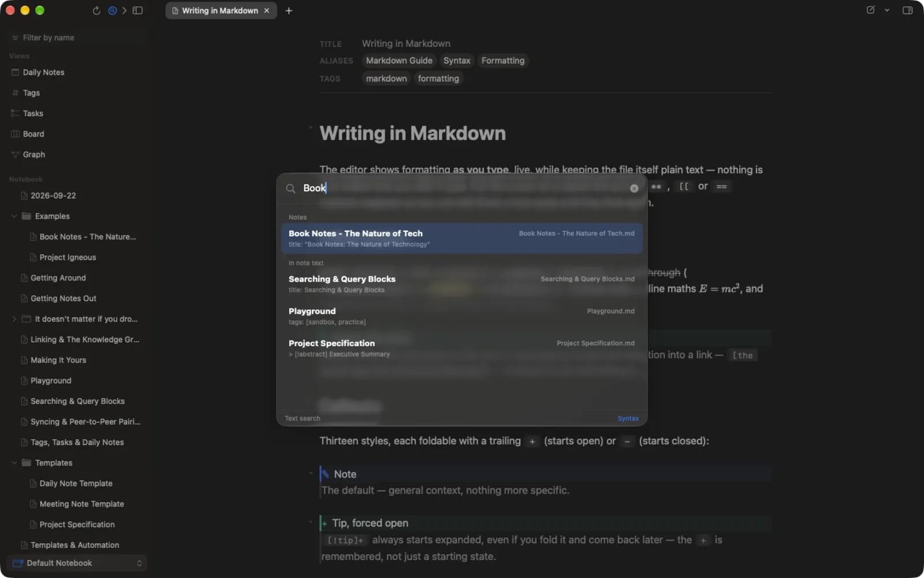Open a new tab with the plus button
Viewport: 924px width, 578px height.
tap(289, 10)
